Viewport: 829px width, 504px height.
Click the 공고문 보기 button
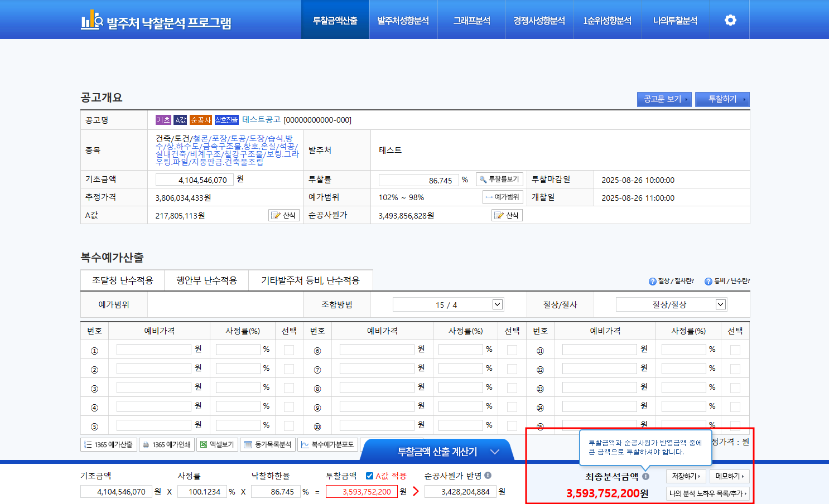tap(664, 99)
